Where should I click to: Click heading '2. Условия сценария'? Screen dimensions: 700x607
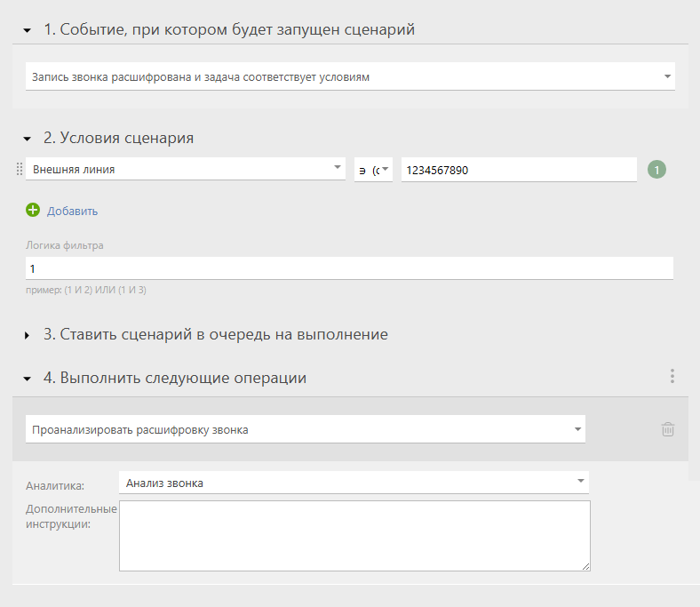pyautogui.click(x=118, y=138)
